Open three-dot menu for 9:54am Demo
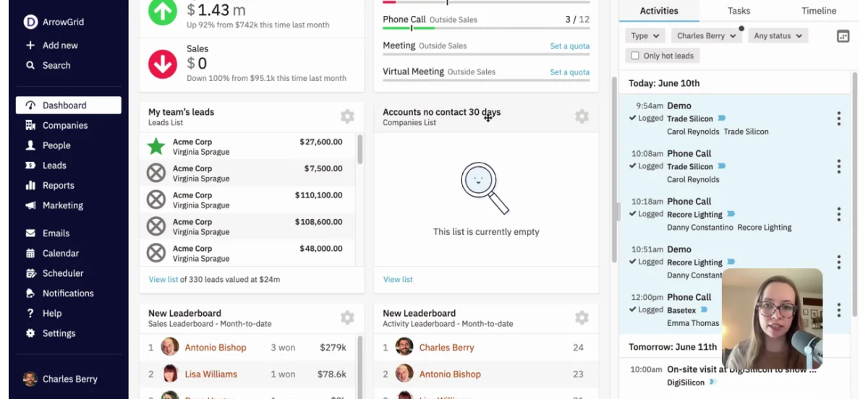This screenshot has height=399, width=868. [x=838, y=119]
